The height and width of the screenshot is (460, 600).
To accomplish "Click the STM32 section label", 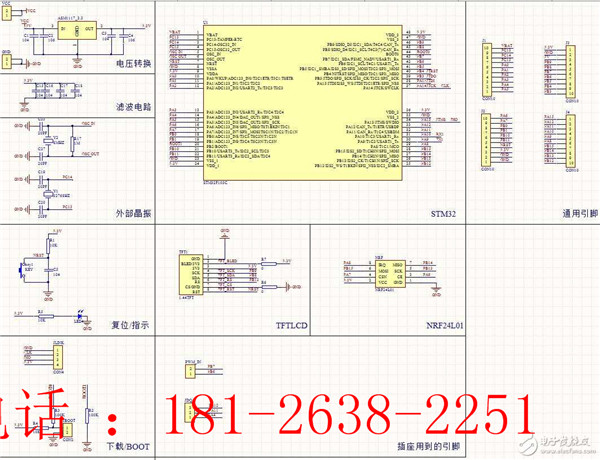I will 443,214.
